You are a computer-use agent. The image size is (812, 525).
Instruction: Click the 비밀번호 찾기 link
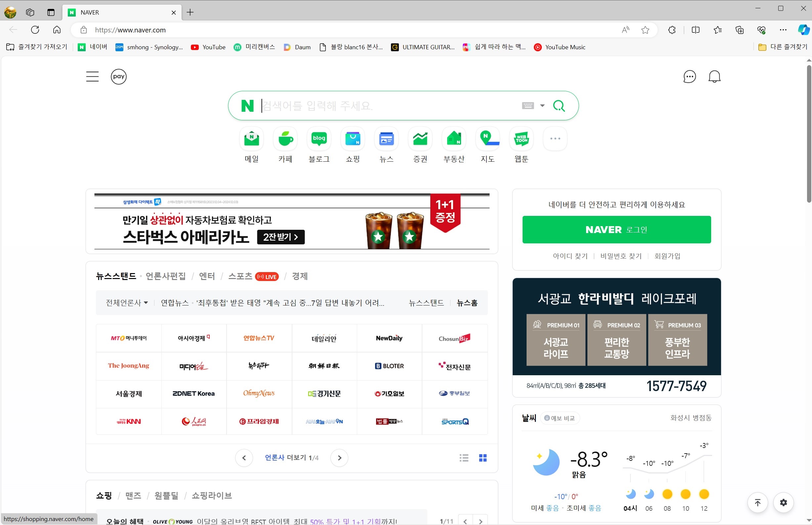(621, 256)
